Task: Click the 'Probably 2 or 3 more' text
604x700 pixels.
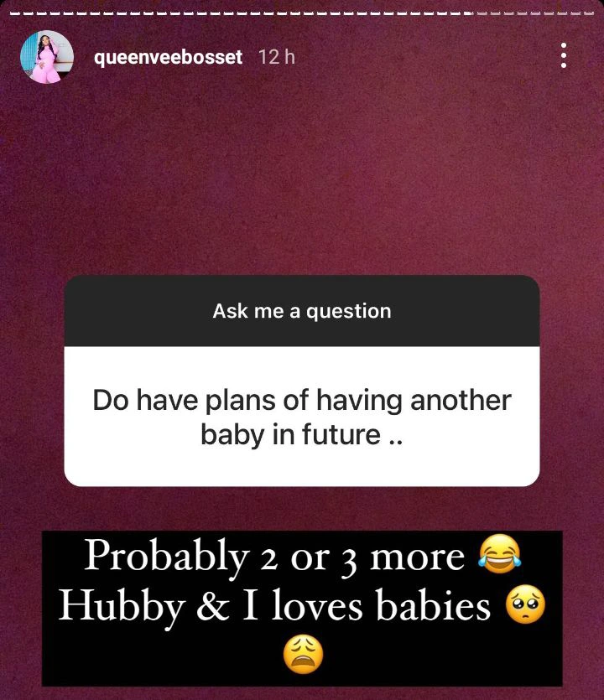Action: [274, 556]
